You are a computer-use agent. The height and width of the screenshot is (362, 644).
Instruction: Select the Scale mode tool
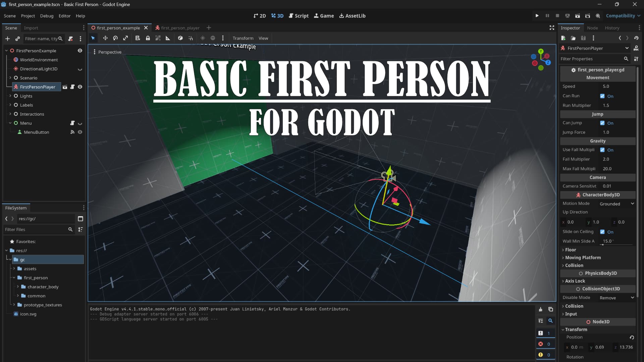[125, 38]
